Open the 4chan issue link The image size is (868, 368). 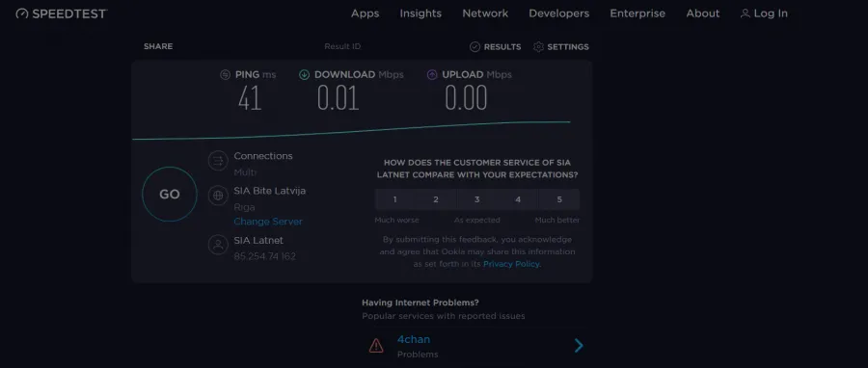coord(414,339)
